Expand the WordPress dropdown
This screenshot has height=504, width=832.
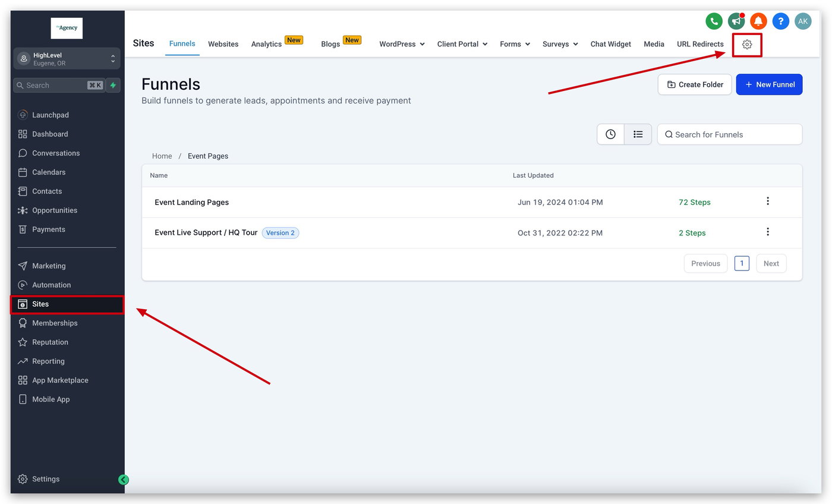pos(402,44)
